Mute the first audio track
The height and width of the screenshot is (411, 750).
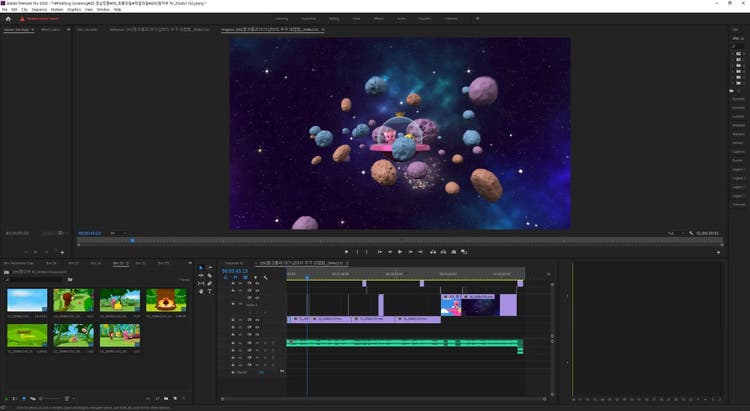point(257,343)
